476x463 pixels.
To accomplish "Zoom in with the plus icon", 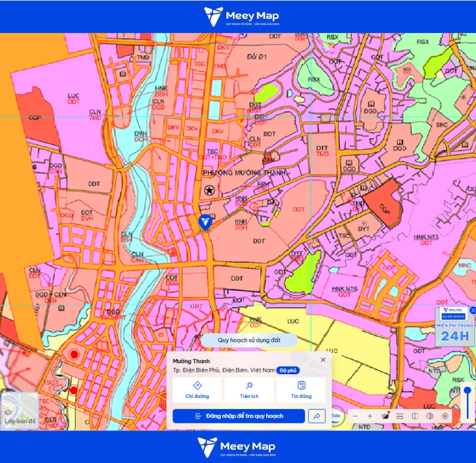I will tap(370, 416).
